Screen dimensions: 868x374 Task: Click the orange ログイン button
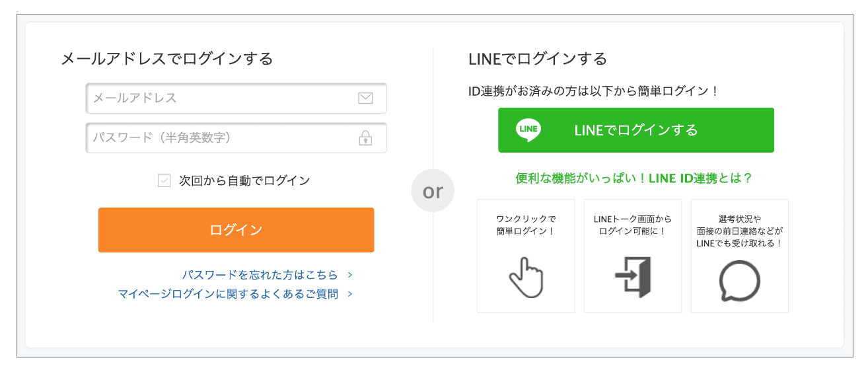[236, 230]
